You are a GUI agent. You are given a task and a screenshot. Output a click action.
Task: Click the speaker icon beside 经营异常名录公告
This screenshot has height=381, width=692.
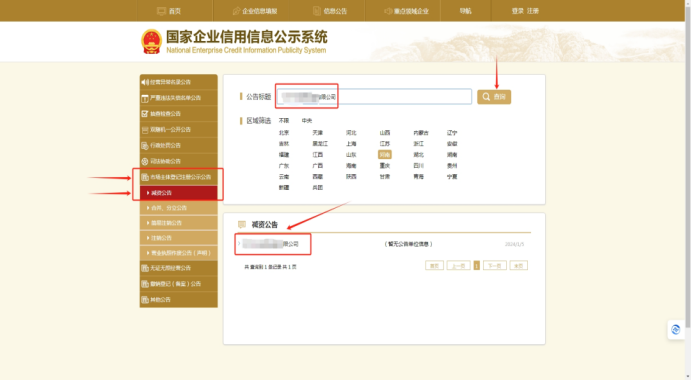(x=145, y=82)
